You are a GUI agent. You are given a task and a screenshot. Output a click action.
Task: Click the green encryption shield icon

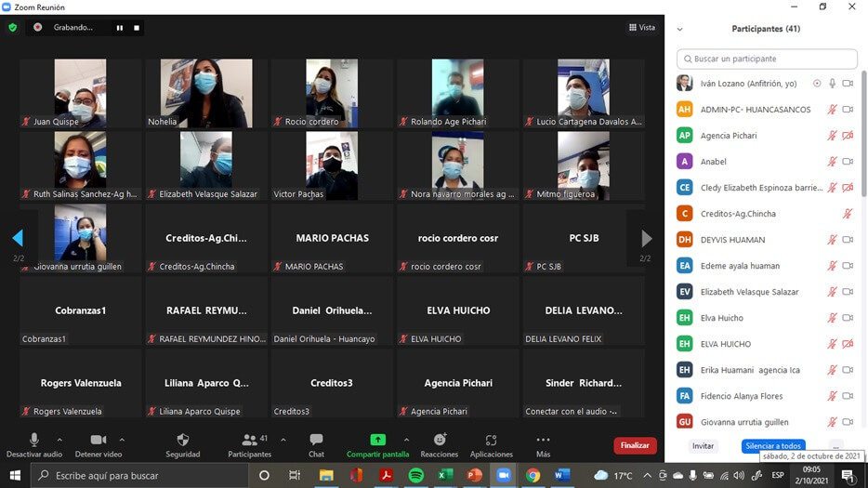coord(12,28)
